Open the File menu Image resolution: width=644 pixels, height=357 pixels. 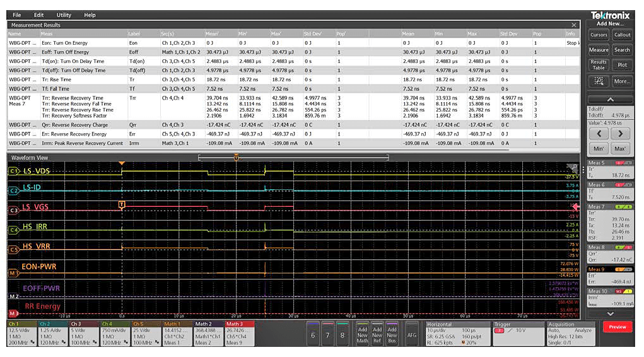tap(17, 15)
